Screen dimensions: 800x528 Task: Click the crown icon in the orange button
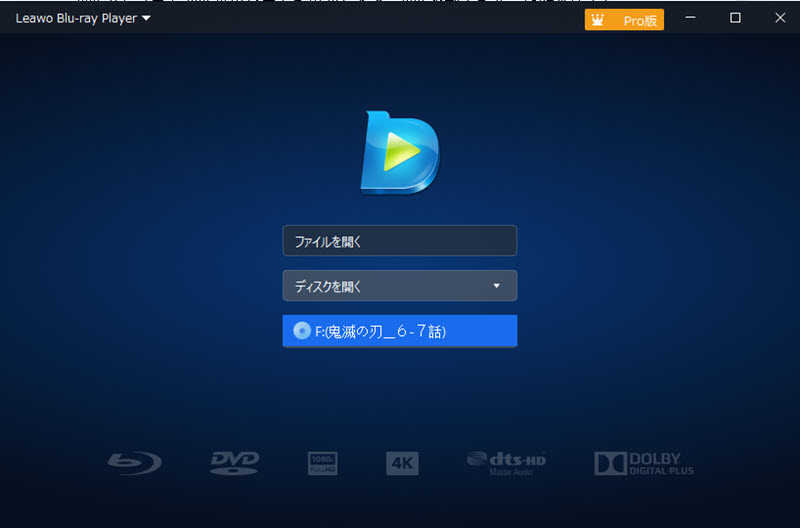click(598, 20)
